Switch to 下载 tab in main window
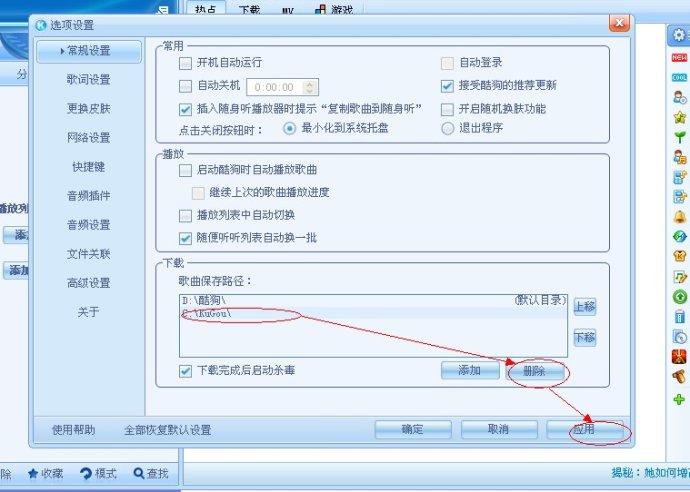 tap(249, 9)
